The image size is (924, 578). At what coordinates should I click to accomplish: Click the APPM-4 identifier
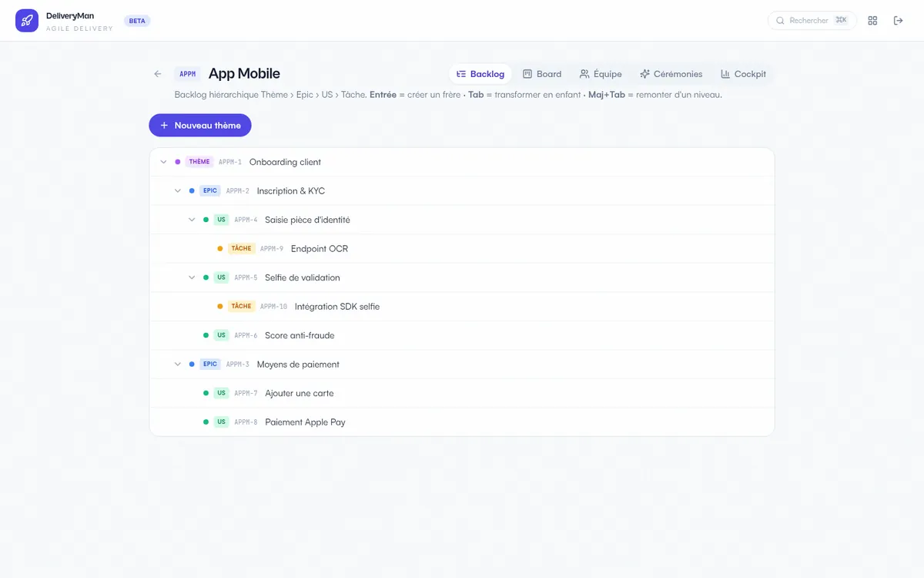click(246, 220)
